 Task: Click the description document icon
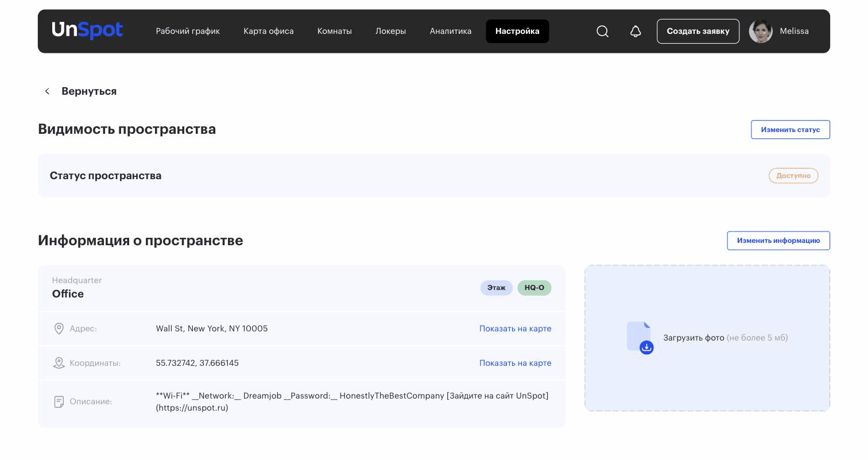(59, 402)
